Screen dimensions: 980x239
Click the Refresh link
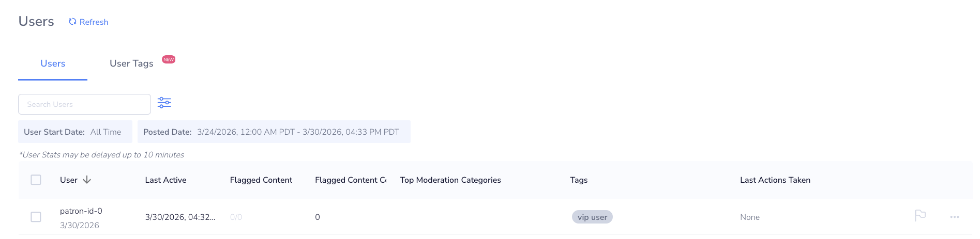(94, 22)
